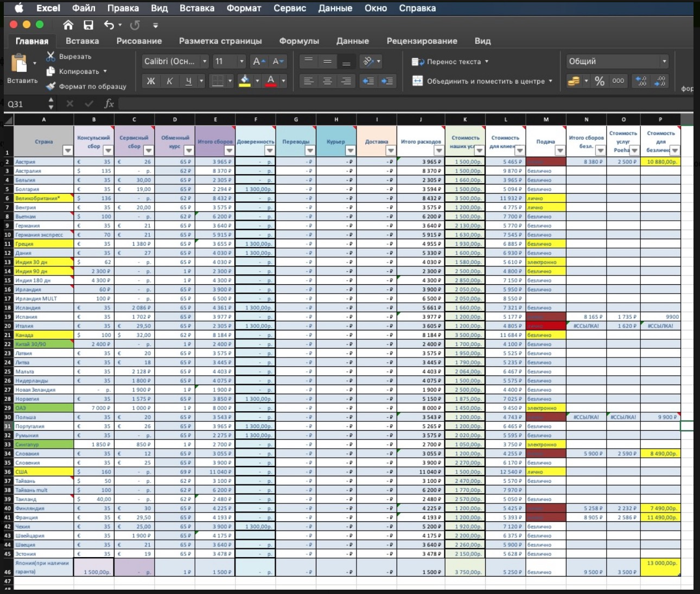Activate Формат по образцу format painter
Screen dimensions: 700x594
tap(86, 86)
